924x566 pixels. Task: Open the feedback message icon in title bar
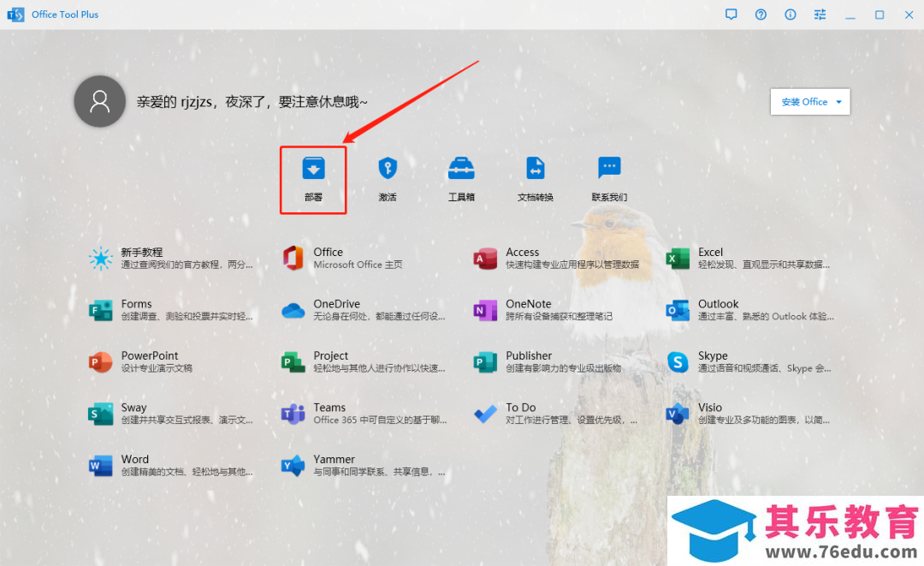(731, 15)
